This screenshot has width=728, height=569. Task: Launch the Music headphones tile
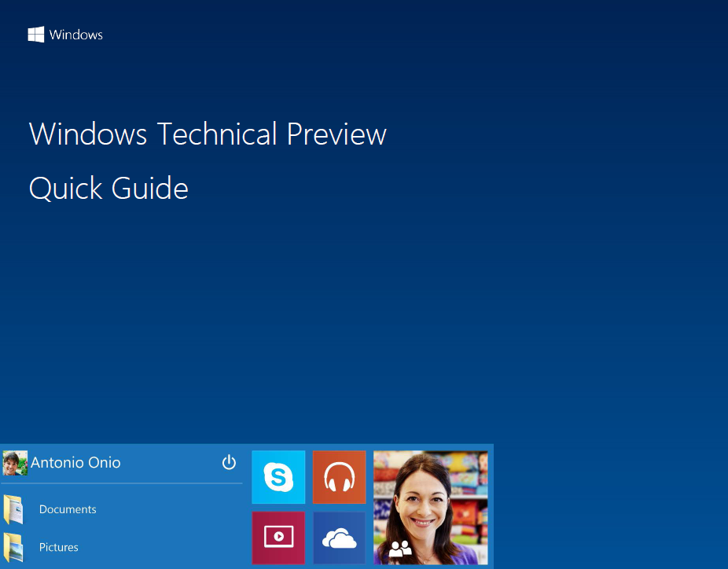click(340, 477)
